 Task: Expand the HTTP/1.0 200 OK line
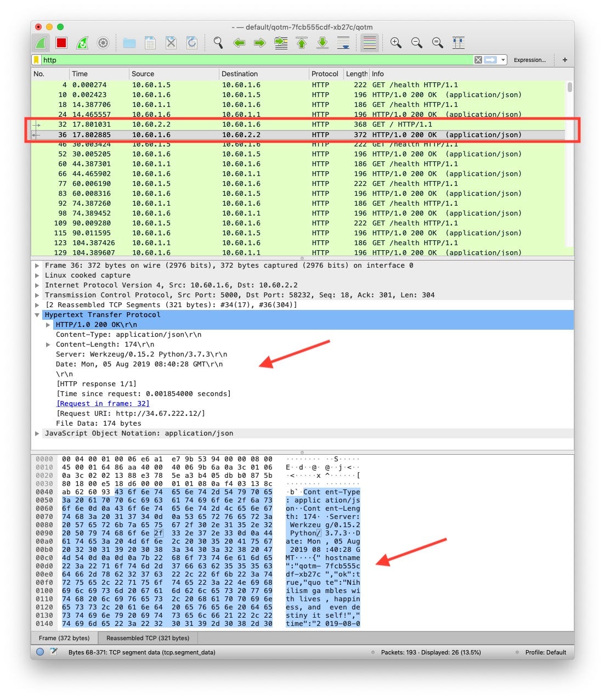[x=48, y=325]
